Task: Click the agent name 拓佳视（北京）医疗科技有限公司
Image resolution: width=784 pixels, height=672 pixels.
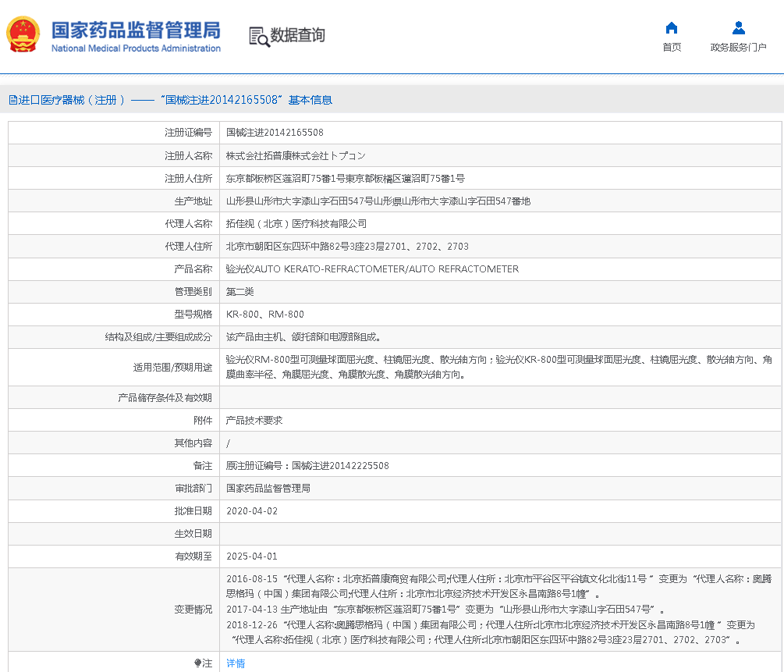Action: click(x=296, y=224)
